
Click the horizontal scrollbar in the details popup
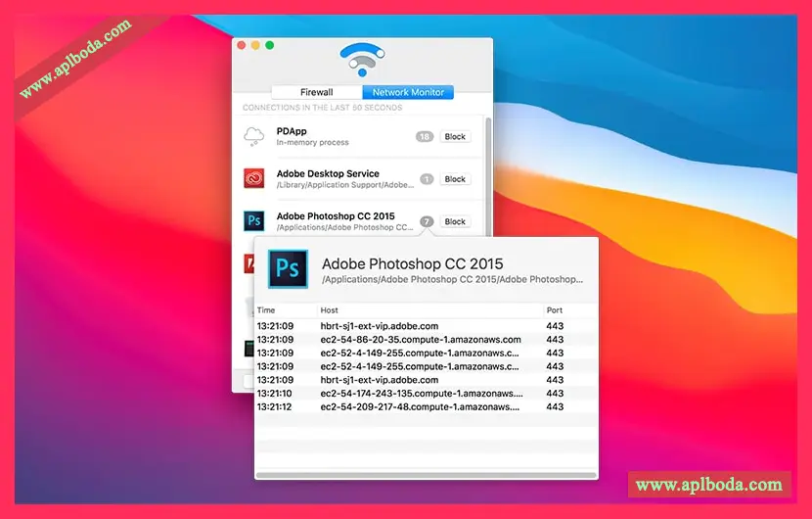coord(426,475)
